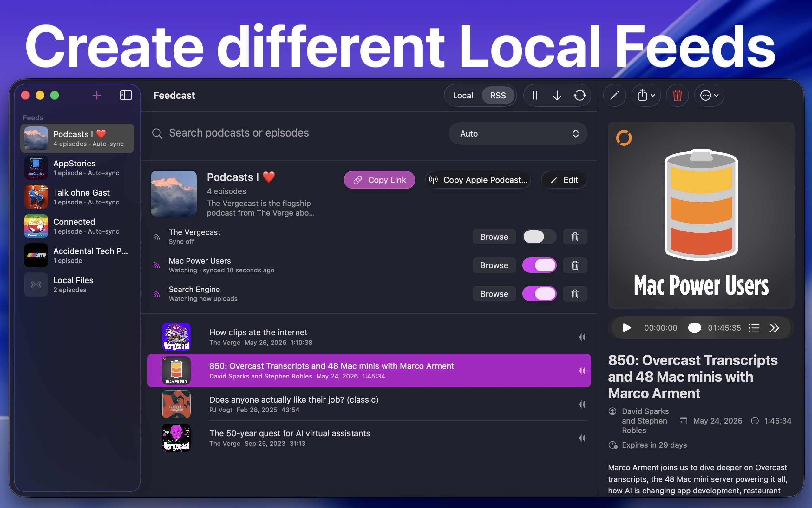Open the more options ellipsis menu
The height and width of the screenshot is (508, 812).
pyautogui.click(x=709, y=96)
